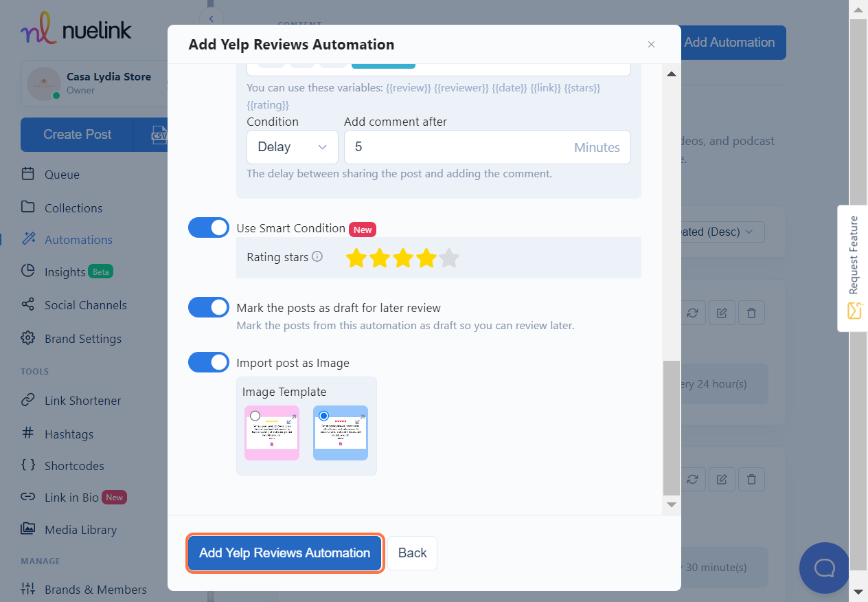
Task: Set rating to three stars
Action: point(402,258)
